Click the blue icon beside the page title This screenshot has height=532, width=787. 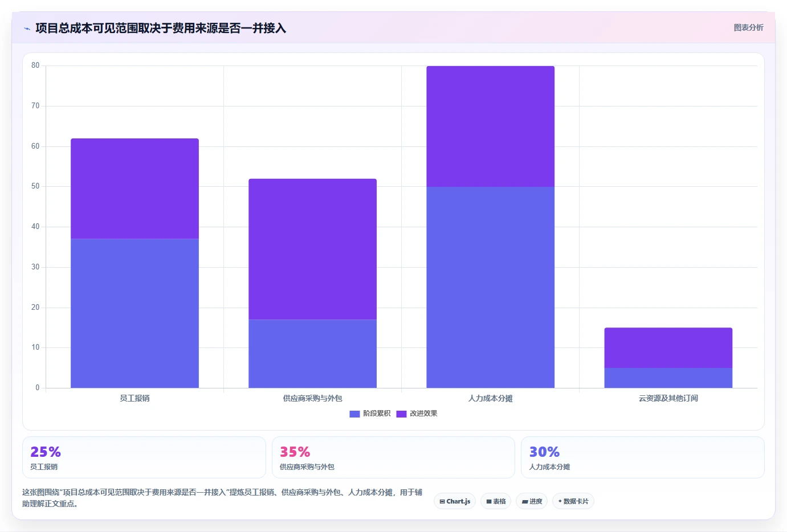tap(27, 28)
